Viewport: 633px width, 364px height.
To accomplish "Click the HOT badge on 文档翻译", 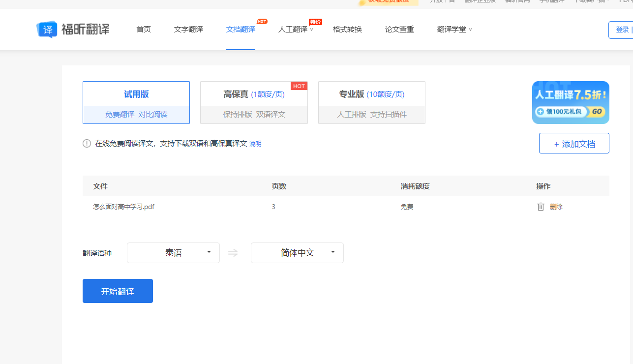I will (262, 22).
